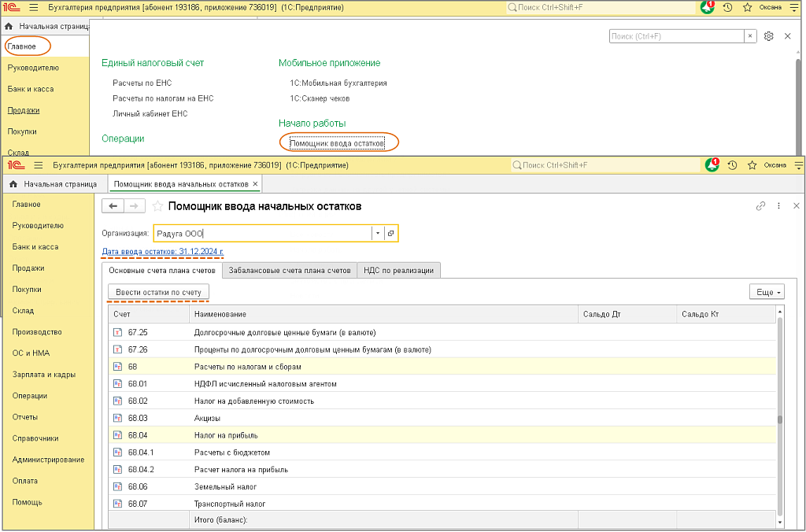Click the home icon beside Начальная страница in the back window

point(9,26)
